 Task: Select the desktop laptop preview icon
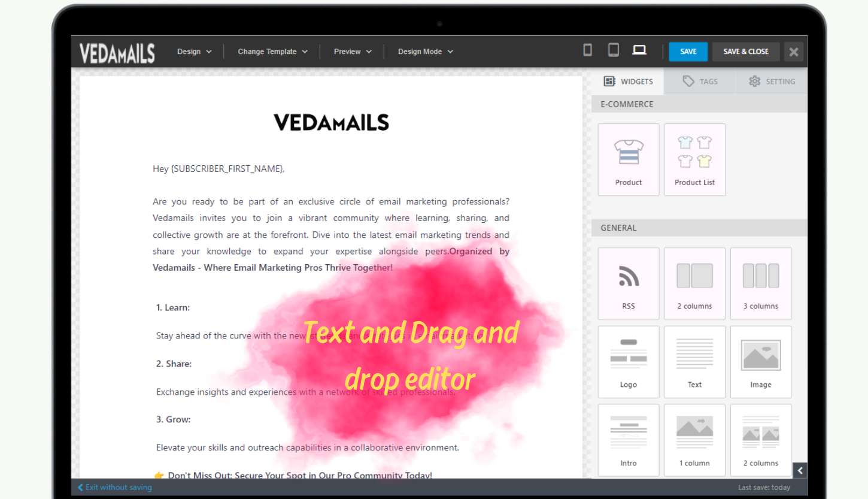pyautogui.click(x=639, y=50)
